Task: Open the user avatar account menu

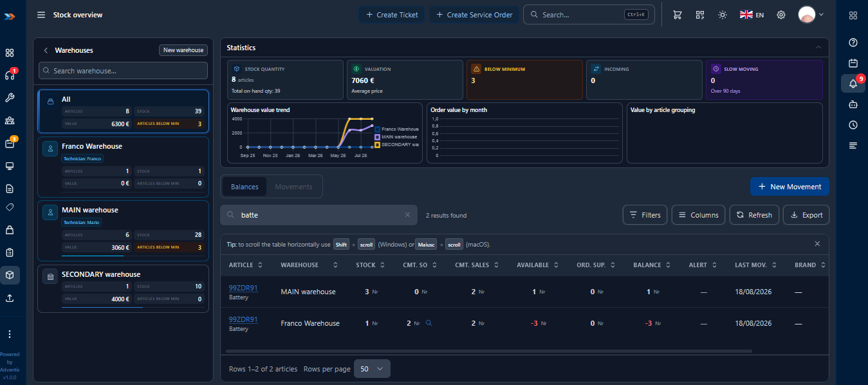Action: click(x=811, y=15)
